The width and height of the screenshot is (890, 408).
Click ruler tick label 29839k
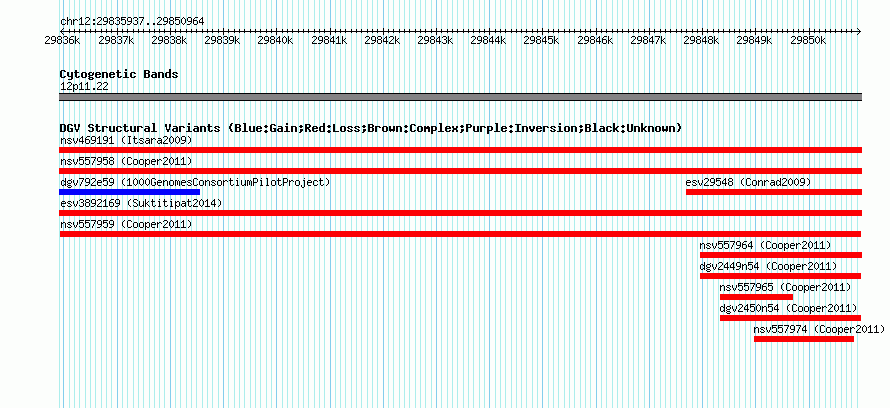click(222, 40)
